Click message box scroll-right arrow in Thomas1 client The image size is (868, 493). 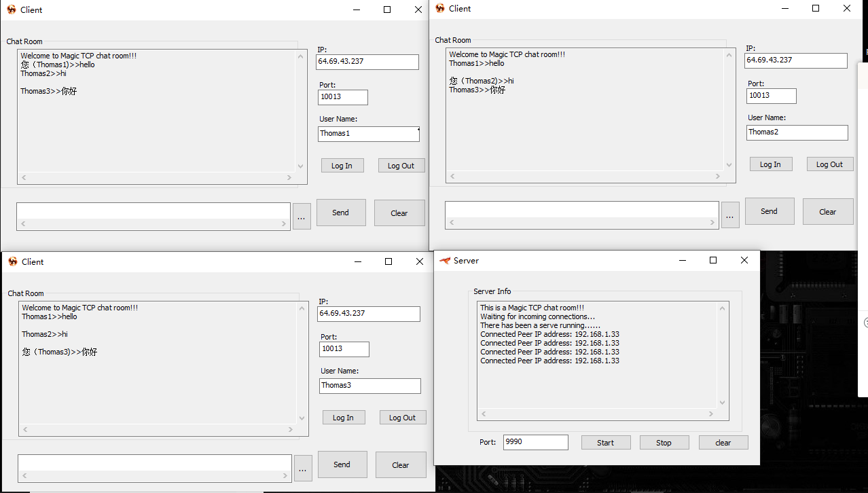pyautogui.click(x=285, y=224)
